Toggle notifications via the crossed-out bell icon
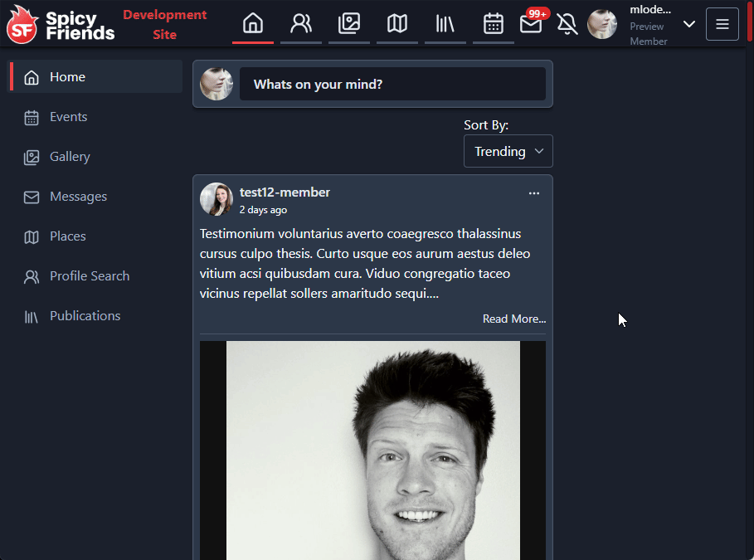Screen dimensions: 754x560 coord(567,24)
